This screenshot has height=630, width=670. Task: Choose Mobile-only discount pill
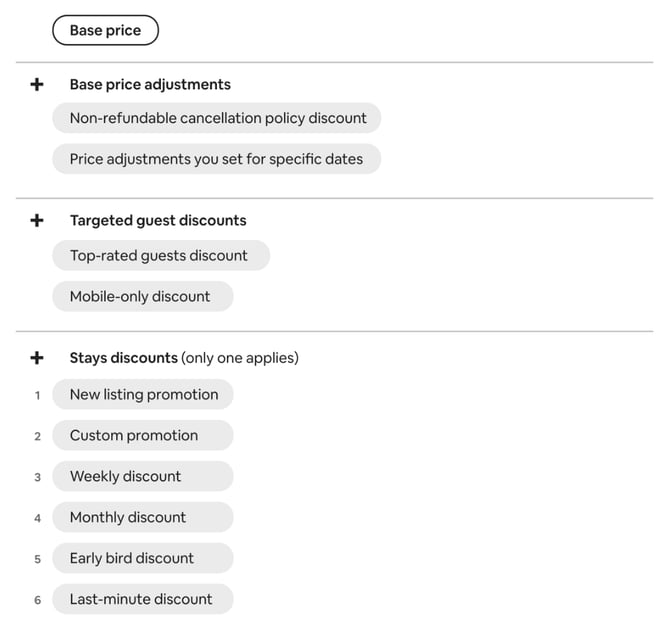coord(143,297)
